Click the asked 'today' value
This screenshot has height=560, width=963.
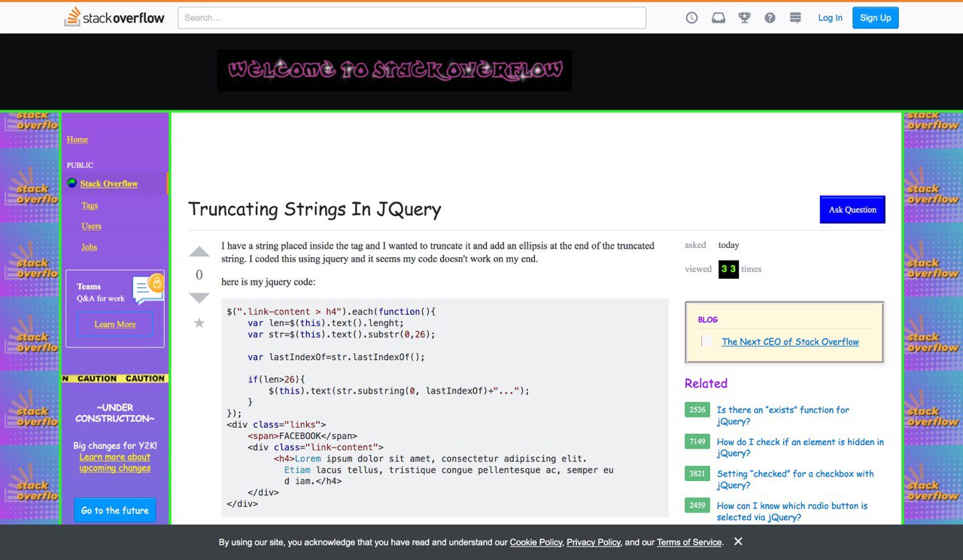pos(729,245)
